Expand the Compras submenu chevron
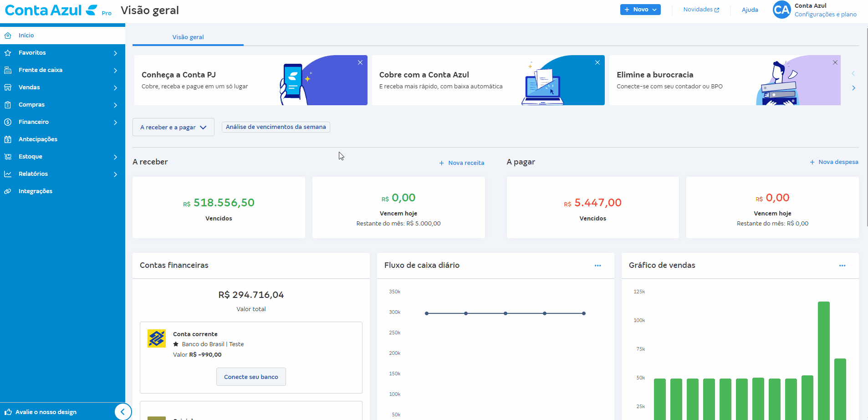Screen dimensions: 868x420 click(x=116, y=105)
